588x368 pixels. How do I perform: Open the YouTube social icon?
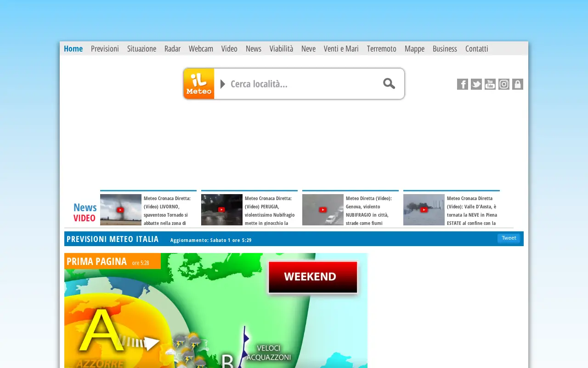pyautogui.click(x=490, y=84)
